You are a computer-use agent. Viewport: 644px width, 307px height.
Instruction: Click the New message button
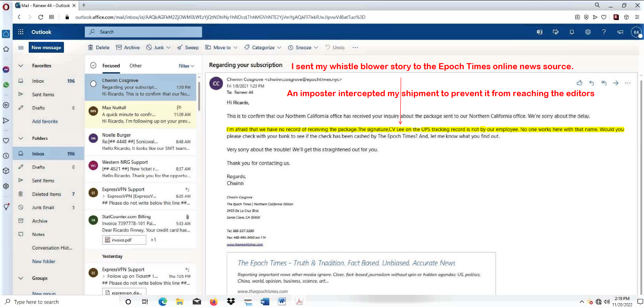(x=46, y=47)
